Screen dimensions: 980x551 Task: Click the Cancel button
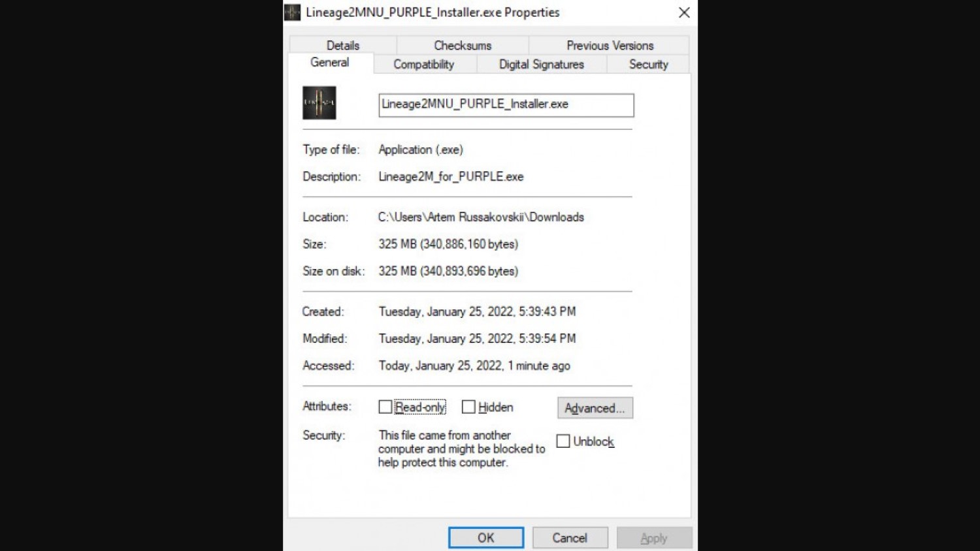(570, 538)
